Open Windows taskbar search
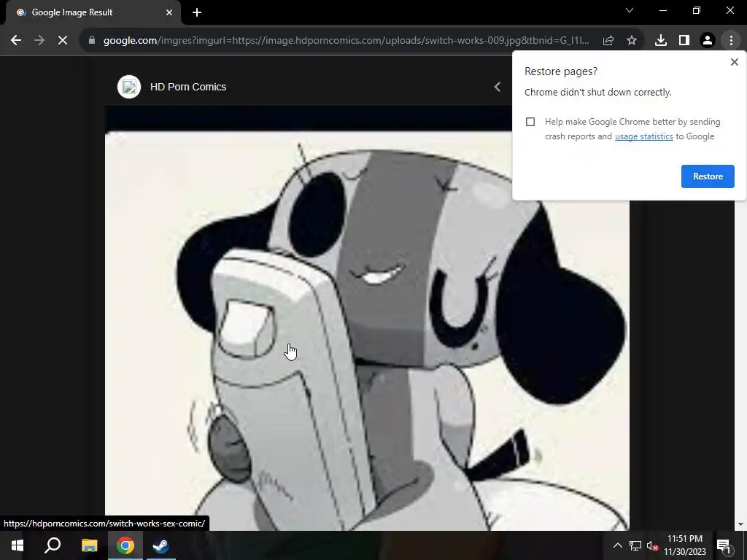Viewport: 747px width, 560px height. click(x=53, y=545)
